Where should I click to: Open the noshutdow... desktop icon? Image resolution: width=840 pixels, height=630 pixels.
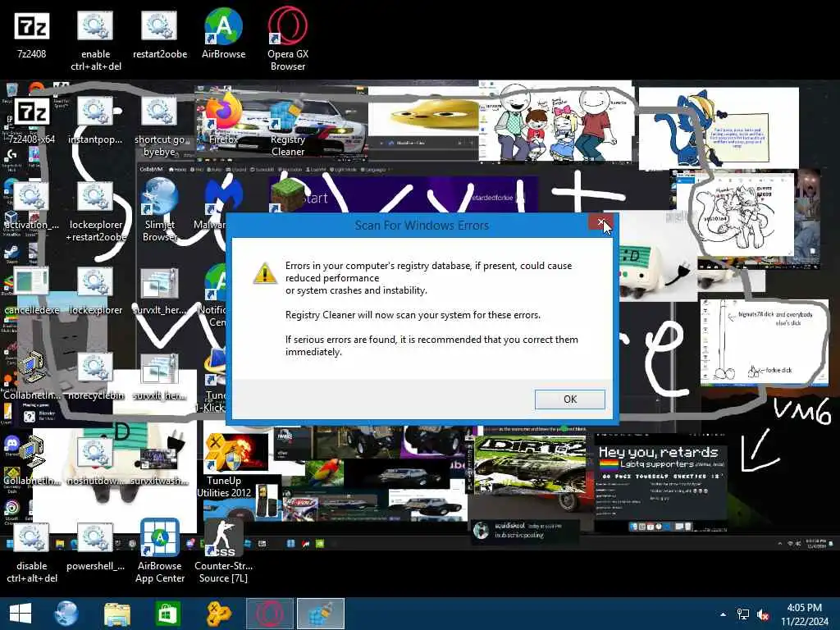coord(95,461)
